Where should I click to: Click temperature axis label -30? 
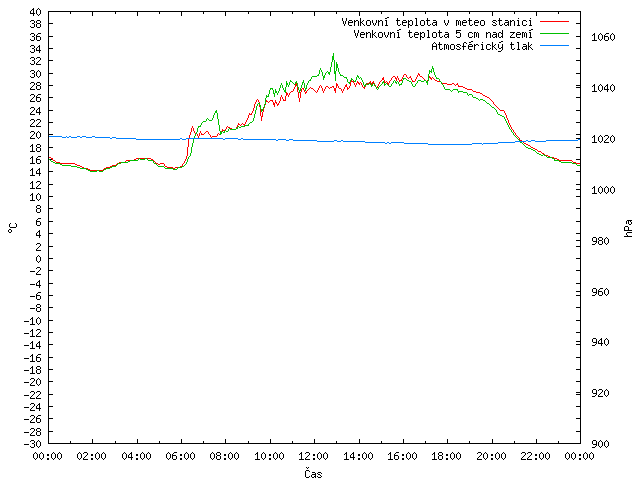point(33,444)
